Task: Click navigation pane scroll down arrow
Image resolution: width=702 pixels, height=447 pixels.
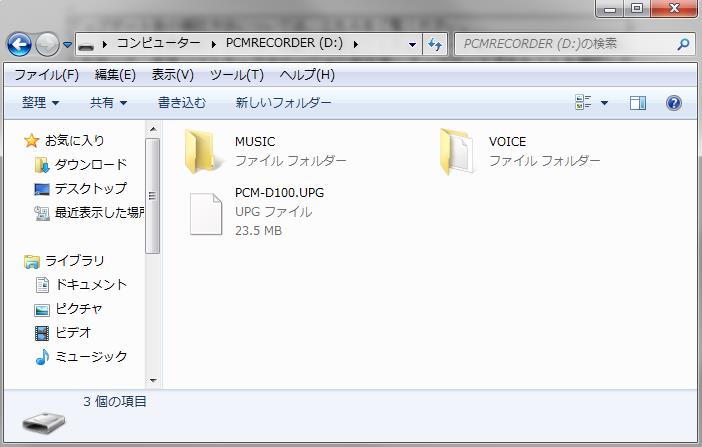Action: (x=153, y=380)
